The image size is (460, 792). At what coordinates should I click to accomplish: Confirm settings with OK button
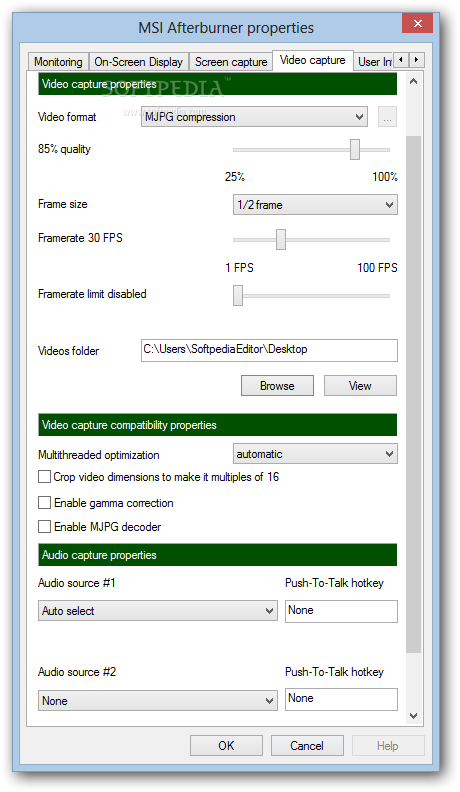pos(226,746)
